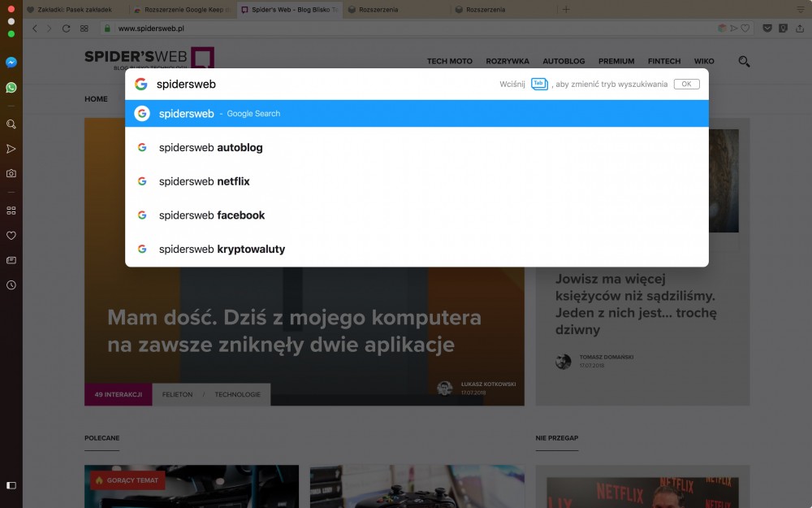This screenshot has width=812, height=508.
Task: Open the FINTECH menu item
Action: coord(664,61)
